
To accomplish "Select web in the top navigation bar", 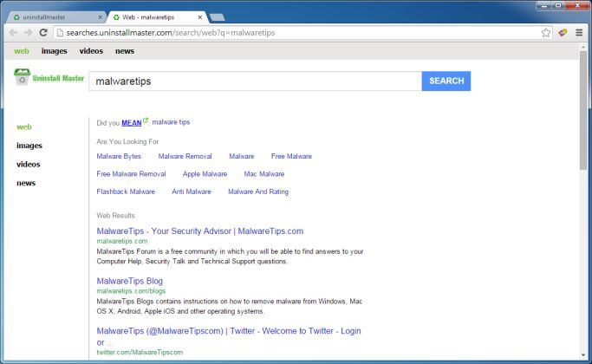I will tap(21, 51).
